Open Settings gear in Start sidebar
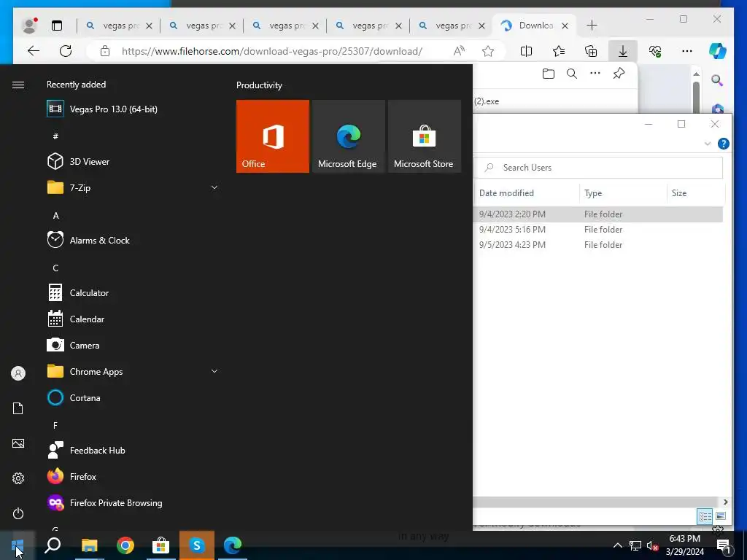This screenshot has width=747, height=560. pyautogui.click(x=18, y=478)
